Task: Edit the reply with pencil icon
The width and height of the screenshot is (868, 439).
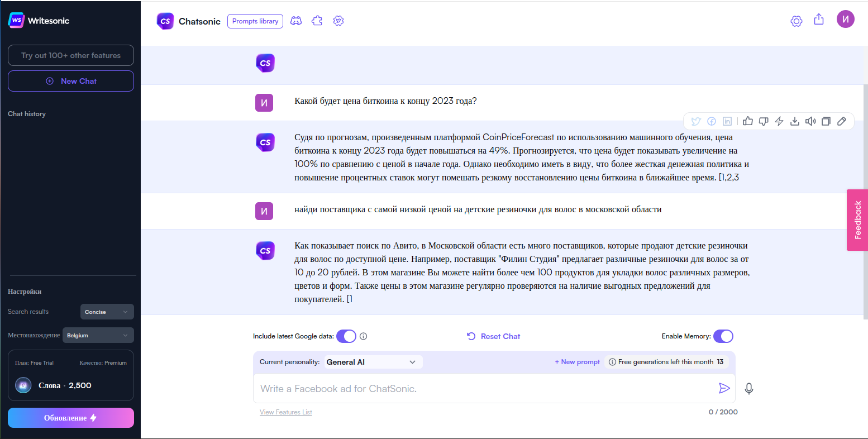Action: click(x=842, y=121)
